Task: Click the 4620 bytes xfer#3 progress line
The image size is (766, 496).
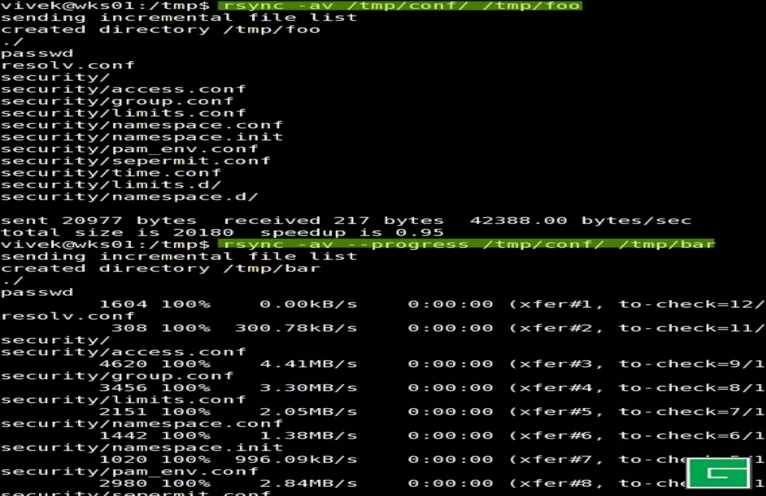Action: click(x=432, y=364)
